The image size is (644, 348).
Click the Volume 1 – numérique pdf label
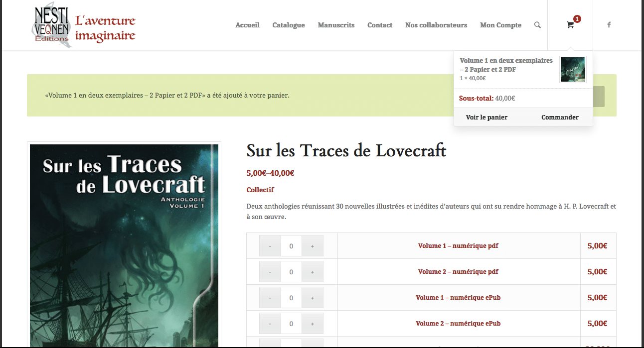(458, 246)
